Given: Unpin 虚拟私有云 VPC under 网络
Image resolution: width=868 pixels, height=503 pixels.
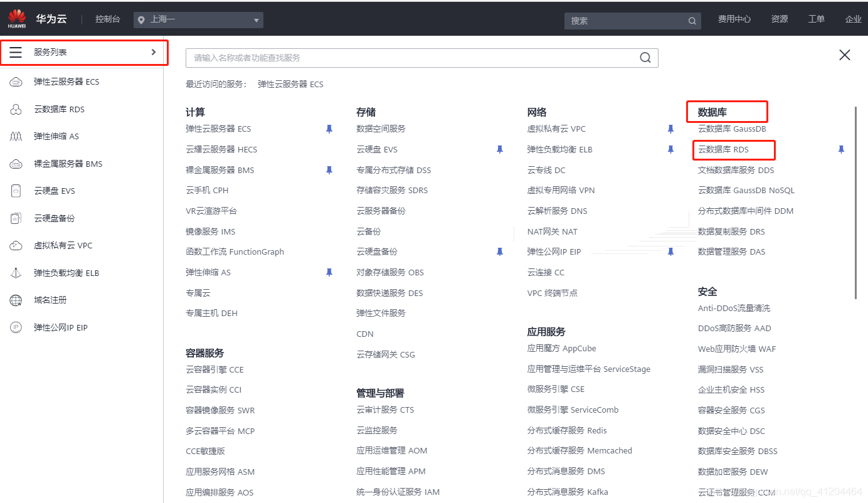Looking at the screenshot, I should pos(670,129).
